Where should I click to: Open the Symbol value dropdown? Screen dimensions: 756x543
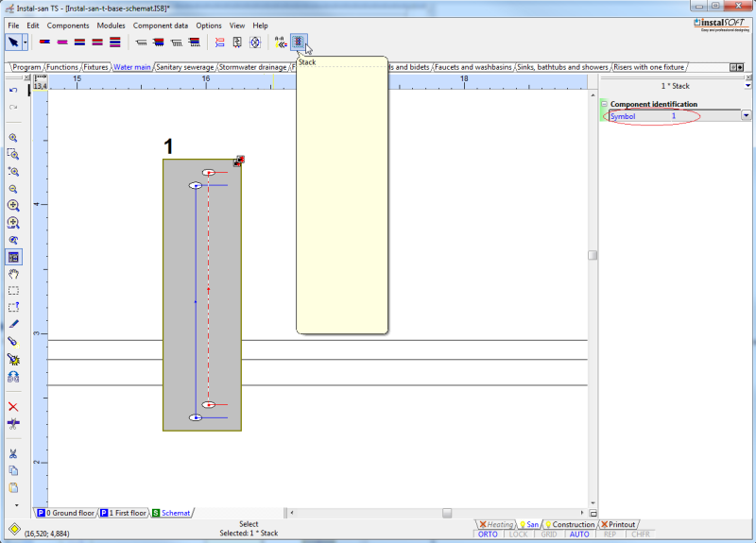coord(746,115)
